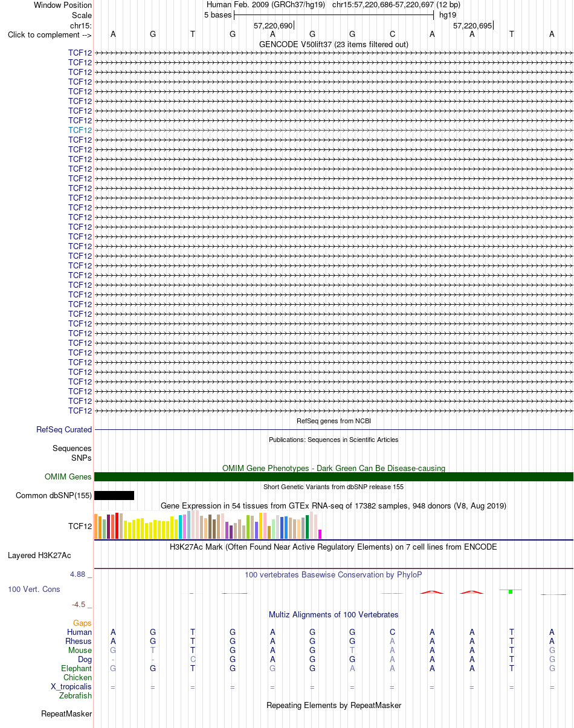The height and width of the screenshot is (728, 574).
Task: Select the Chicken alignment row label
Action: pyautogui.click(x=77, y=677)
